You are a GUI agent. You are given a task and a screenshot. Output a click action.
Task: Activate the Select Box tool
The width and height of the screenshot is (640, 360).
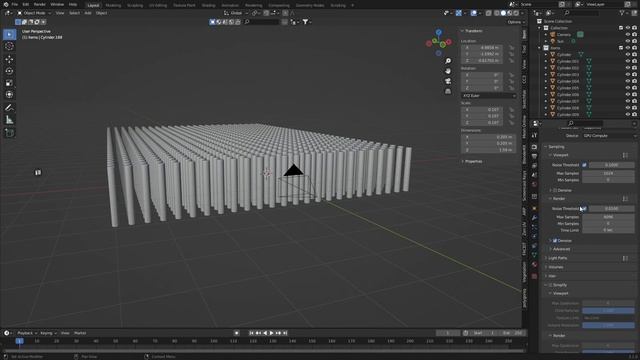tap(9, 34)
